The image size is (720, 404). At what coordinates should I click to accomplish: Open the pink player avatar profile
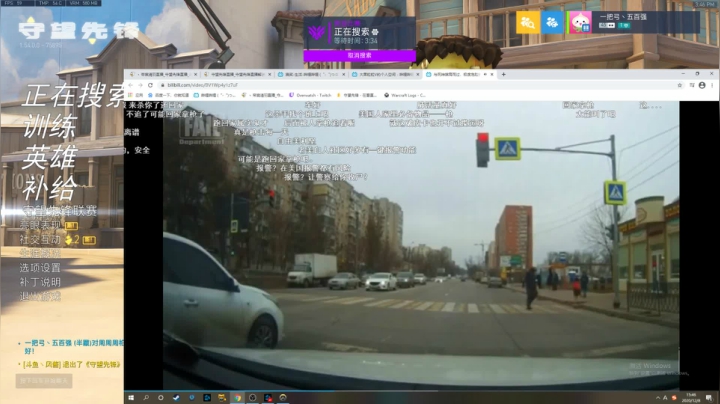(x=580, y=22)
